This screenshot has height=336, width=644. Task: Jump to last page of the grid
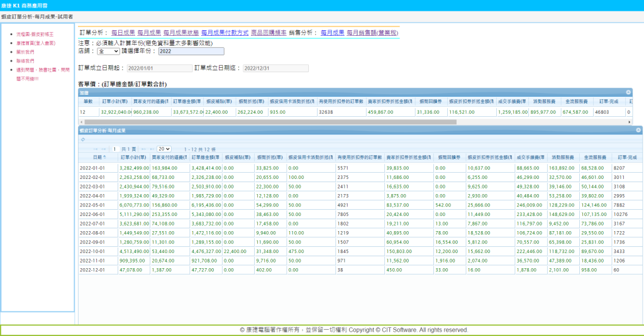click(x=151, y=149)
